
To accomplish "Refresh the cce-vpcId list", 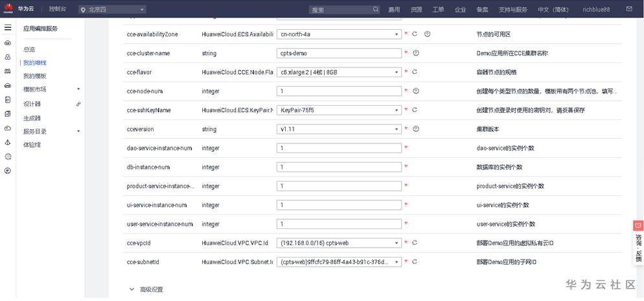I will 415,243.
